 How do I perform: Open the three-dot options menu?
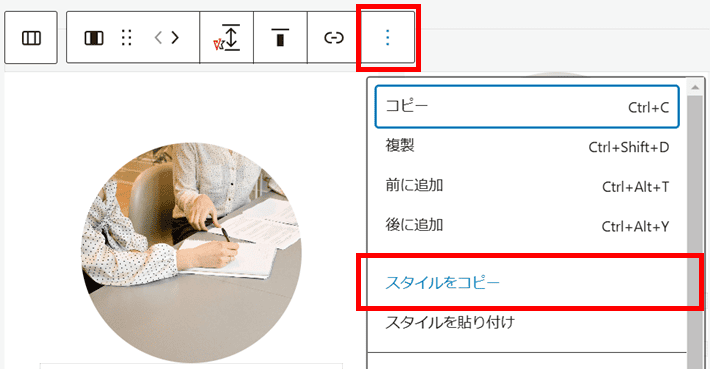(388, 38)
